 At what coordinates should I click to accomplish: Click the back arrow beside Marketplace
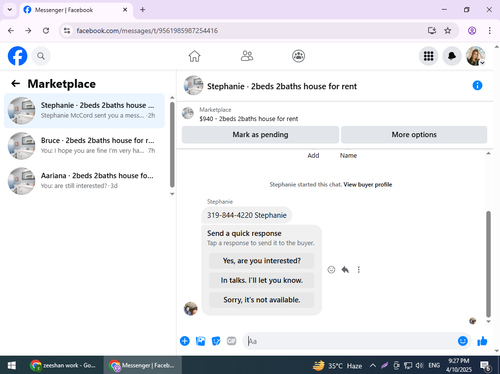point(16,83)
